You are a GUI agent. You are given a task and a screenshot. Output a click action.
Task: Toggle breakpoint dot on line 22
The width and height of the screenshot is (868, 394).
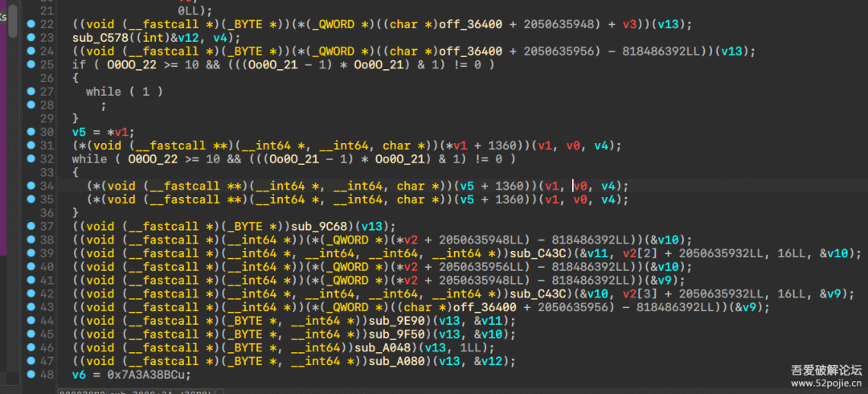(x=31, y=24)
